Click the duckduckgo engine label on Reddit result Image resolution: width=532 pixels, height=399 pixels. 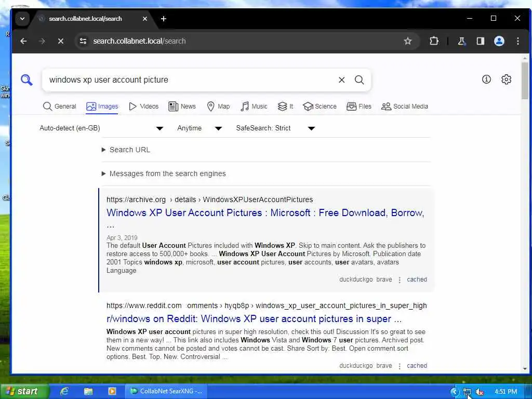point(356,366)
